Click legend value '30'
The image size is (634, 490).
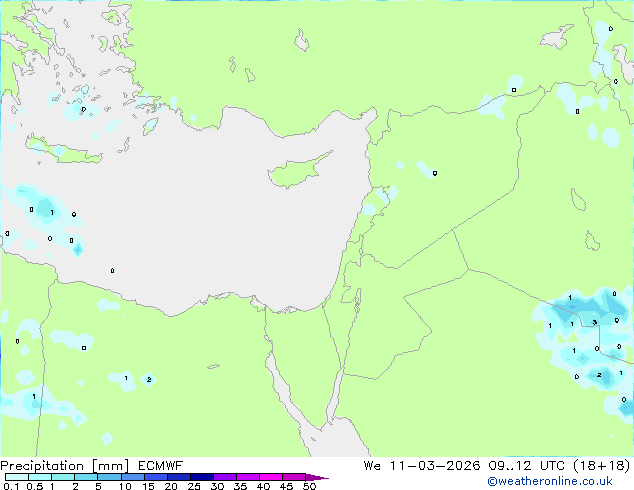217,486
